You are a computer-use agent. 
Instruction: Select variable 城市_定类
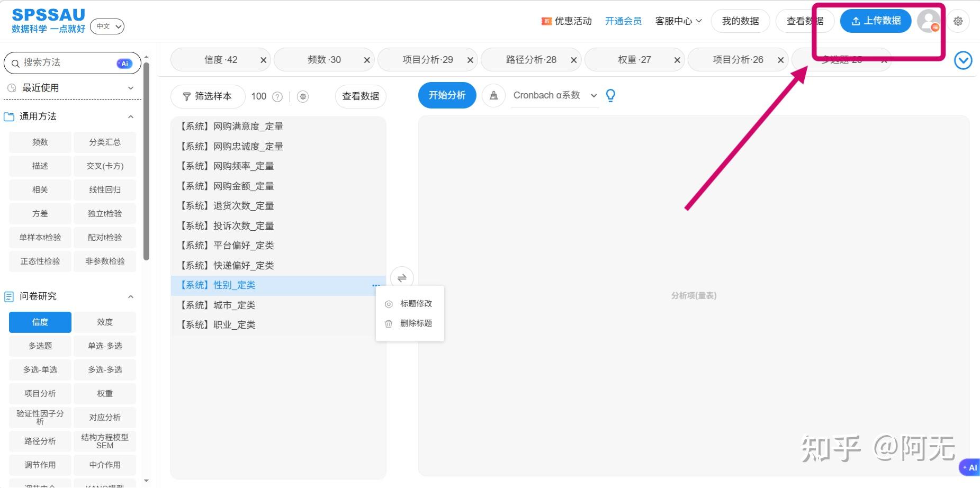point(278,305)
